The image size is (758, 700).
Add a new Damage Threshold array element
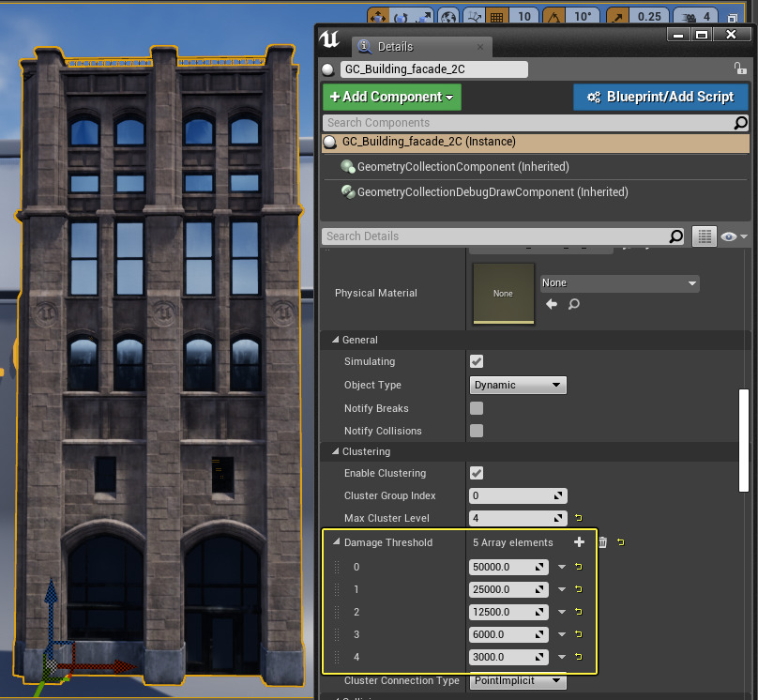tap(579, 542)
